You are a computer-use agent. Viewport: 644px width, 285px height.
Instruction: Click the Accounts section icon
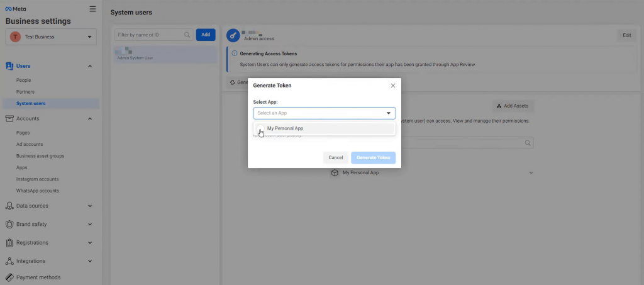click(x=9, y=119)
